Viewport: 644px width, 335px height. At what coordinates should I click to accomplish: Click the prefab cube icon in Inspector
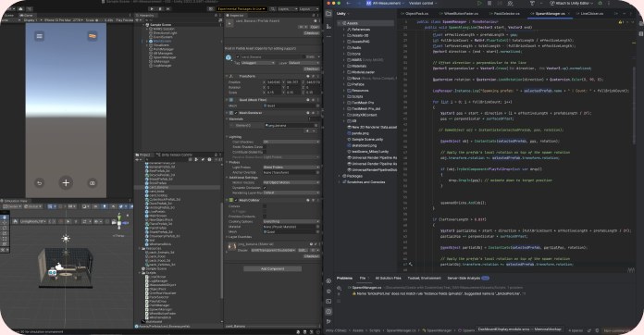click(229, 58)
